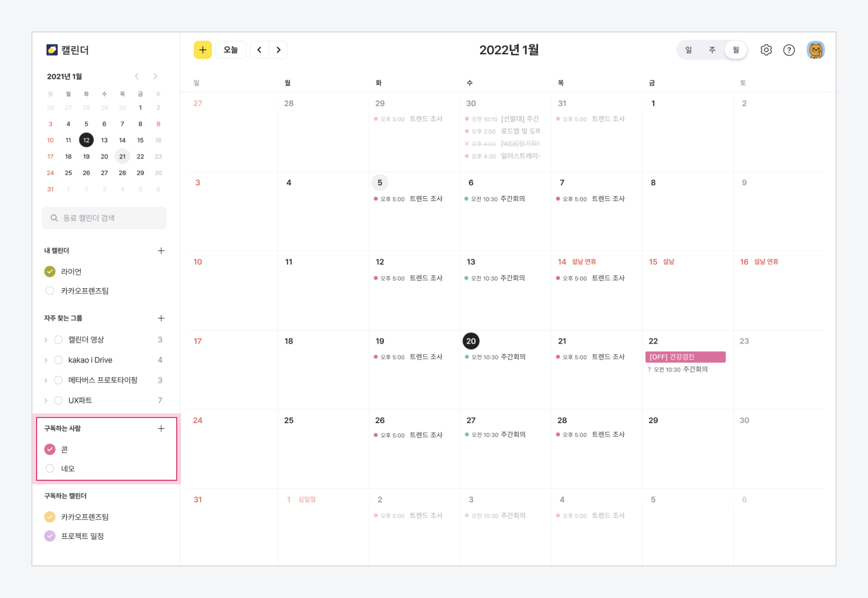The height and width of the screenshot is (598, 868).
Task: Enable the 네오 subscribed person checkbox
Action: (50, 469)
